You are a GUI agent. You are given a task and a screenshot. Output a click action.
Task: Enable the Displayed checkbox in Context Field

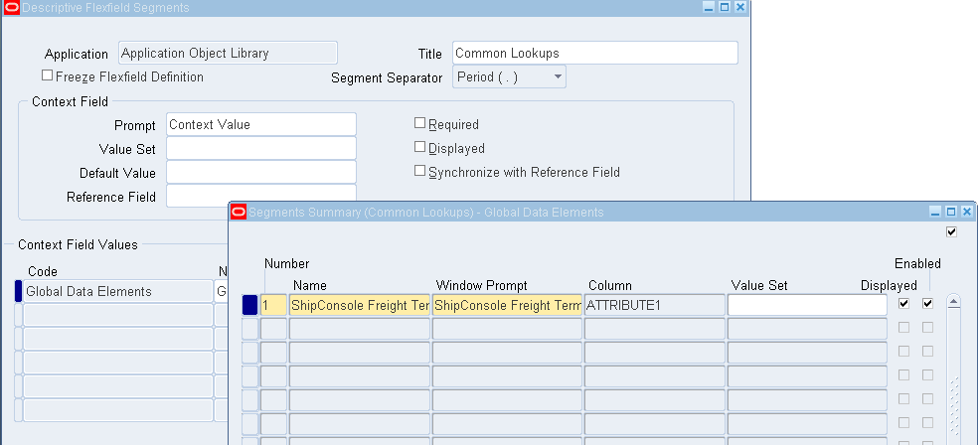[420, 147]
